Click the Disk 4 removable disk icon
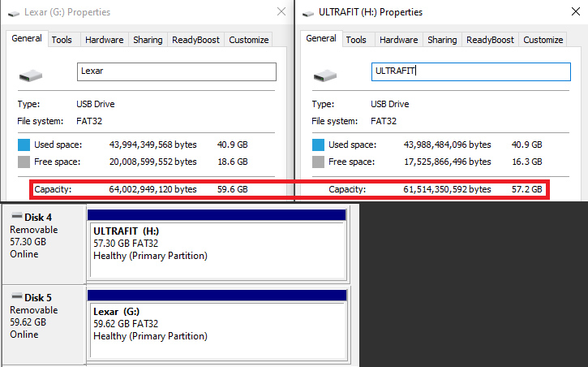 (17, 216)
